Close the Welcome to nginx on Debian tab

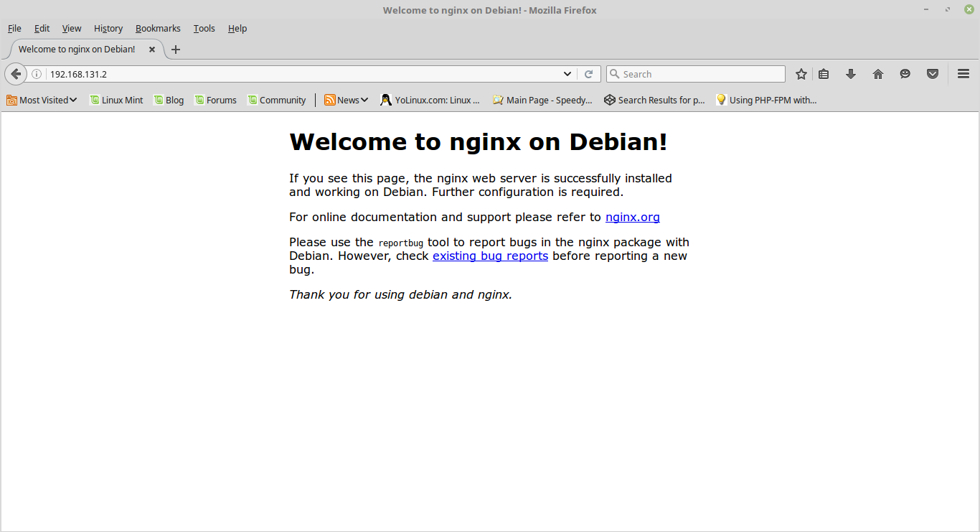(x=152, y=50)
